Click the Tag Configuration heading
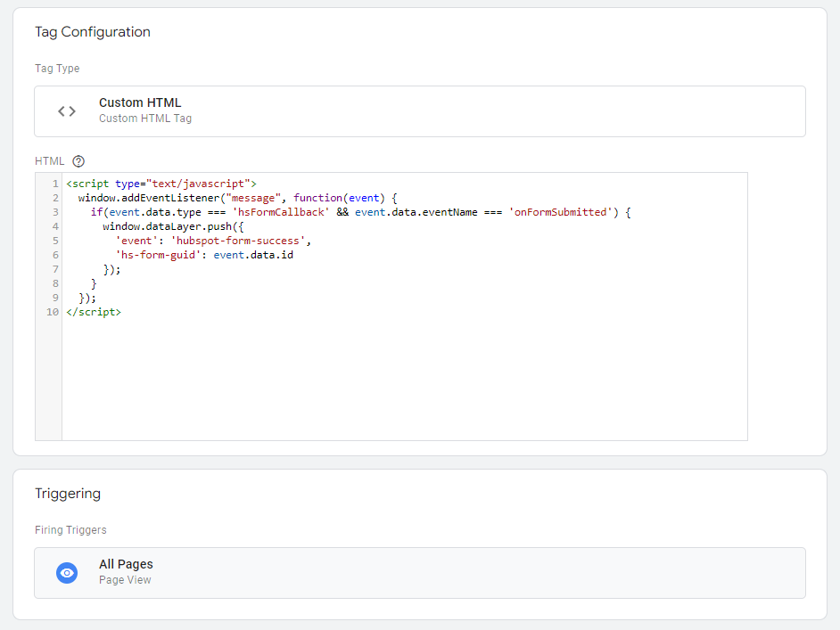This screenshot has height=630, width=840. (93, 32)
